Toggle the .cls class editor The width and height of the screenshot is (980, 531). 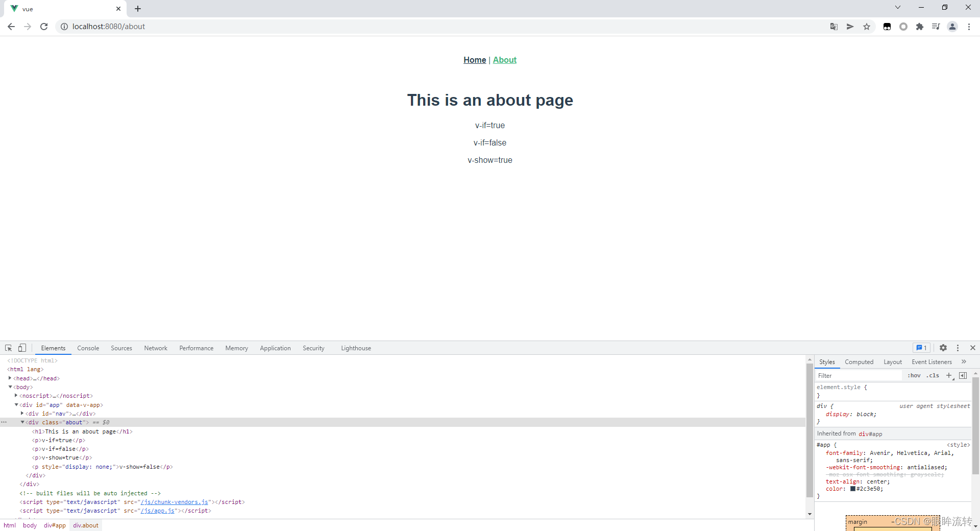[x=933, y=375]
